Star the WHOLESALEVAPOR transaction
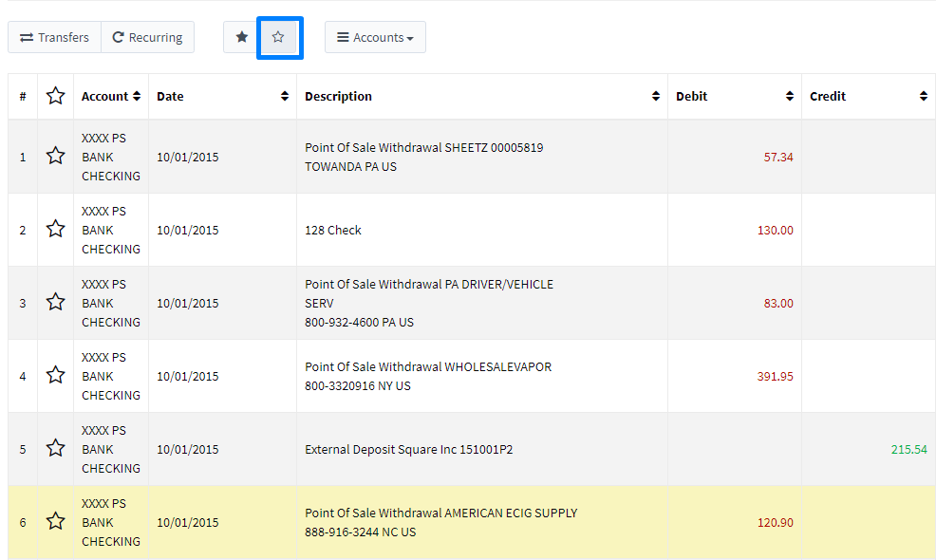Image resolution: width=936 pixels, height=560 pixels. tap(55, 376)
